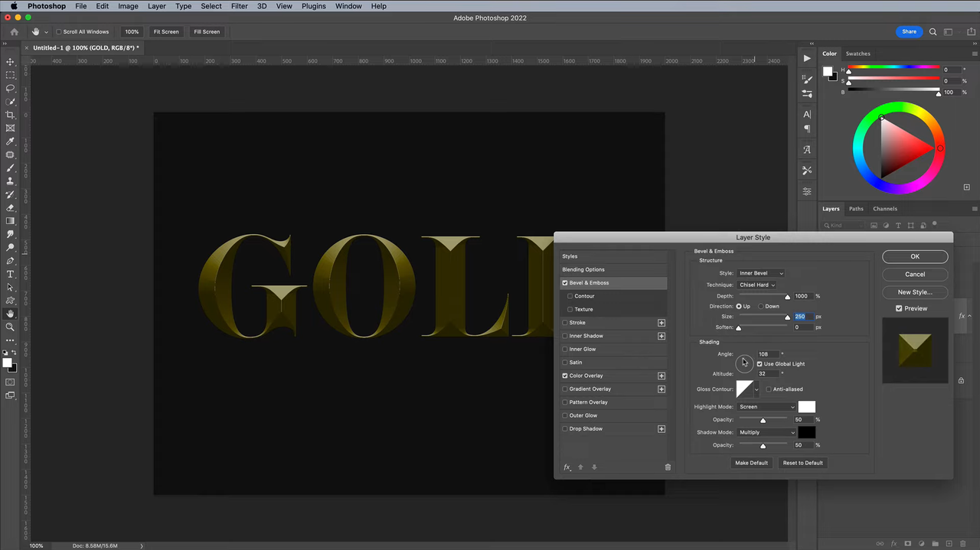Select the Horizontal Type tool

[10, 274]
